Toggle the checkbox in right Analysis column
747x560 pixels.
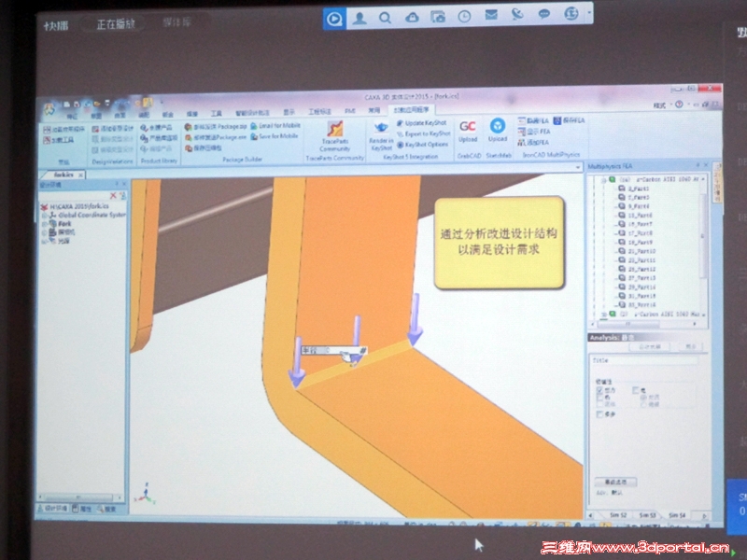[635, 390]
